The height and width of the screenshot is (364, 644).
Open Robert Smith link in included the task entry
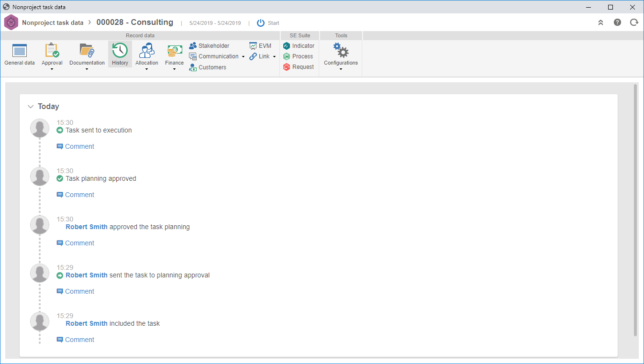point(87,323)
